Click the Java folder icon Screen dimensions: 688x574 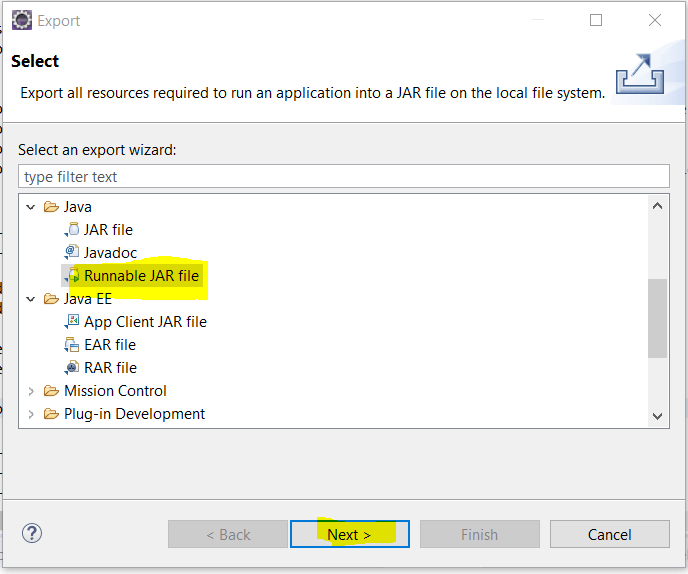51,207
